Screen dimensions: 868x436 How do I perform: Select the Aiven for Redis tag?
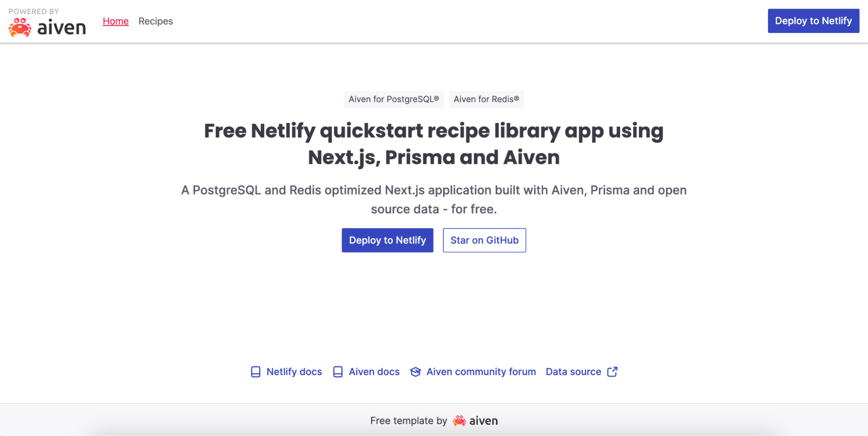[486, 99]
